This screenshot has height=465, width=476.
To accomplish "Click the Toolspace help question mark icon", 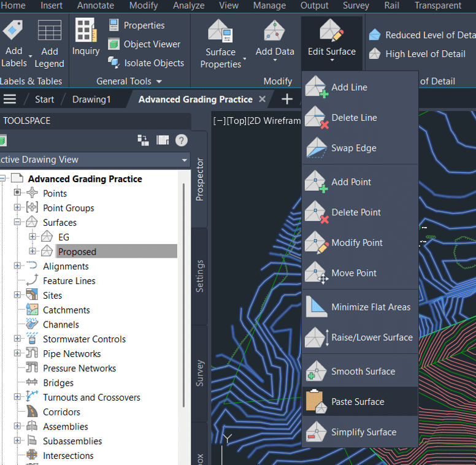I will (182, 140).
